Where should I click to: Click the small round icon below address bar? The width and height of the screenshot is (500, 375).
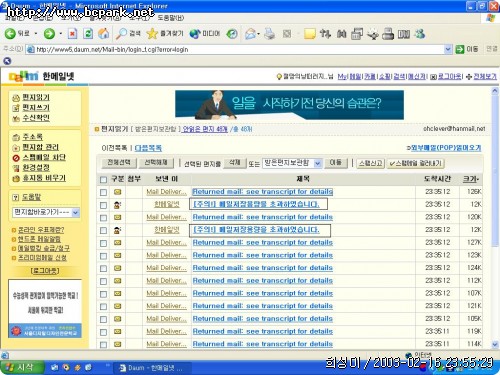point(7,61)
